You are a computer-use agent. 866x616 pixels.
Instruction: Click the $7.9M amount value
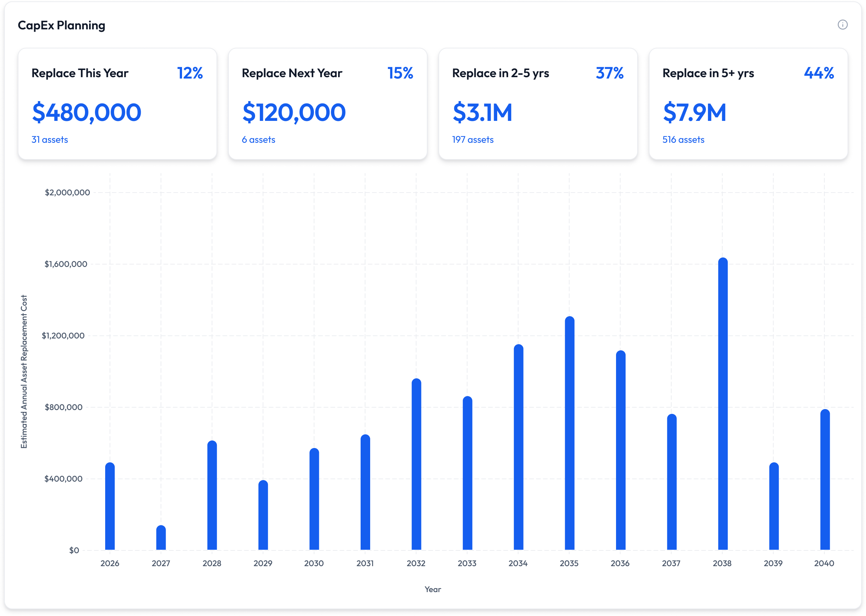tap(694, 113)
